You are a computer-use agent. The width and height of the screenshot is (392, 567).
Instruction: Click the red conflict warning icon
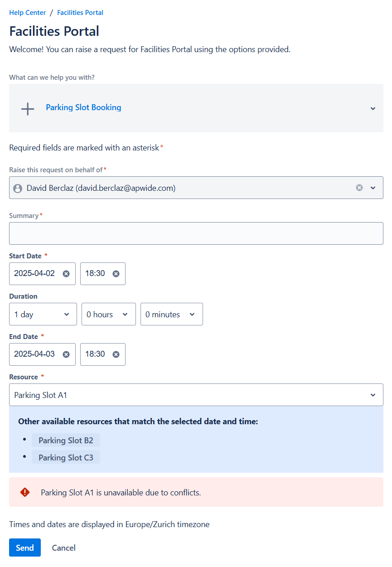pyautogui.click(x=25, y=492)
